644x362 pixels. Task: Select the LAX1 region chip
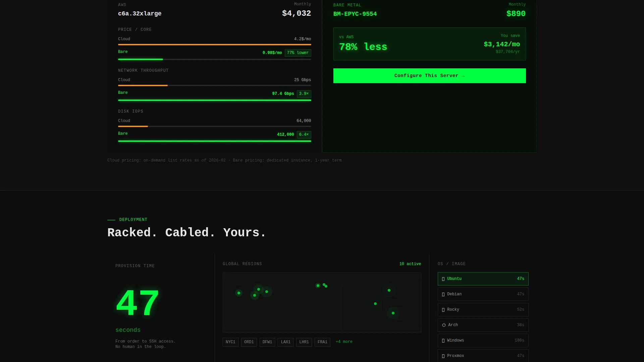click(x=285, y=342)
